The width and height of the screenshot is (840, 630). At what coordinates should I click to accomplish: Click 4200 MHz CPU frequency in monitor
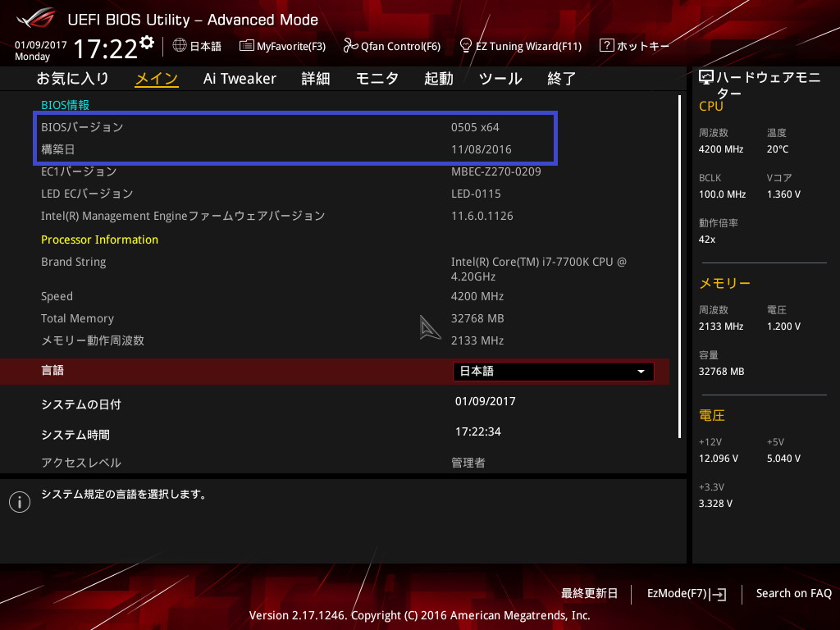[721, 149]
